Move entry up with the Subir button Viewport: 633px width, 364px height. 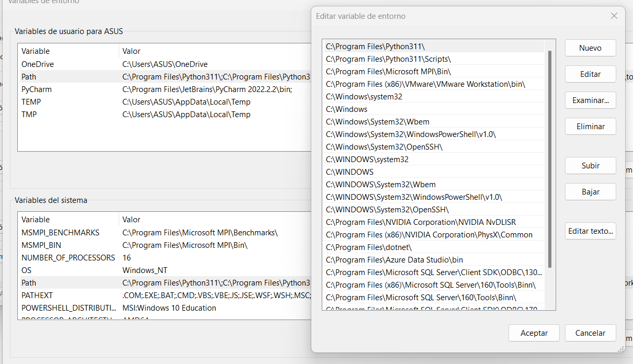(x=590, y=165)
